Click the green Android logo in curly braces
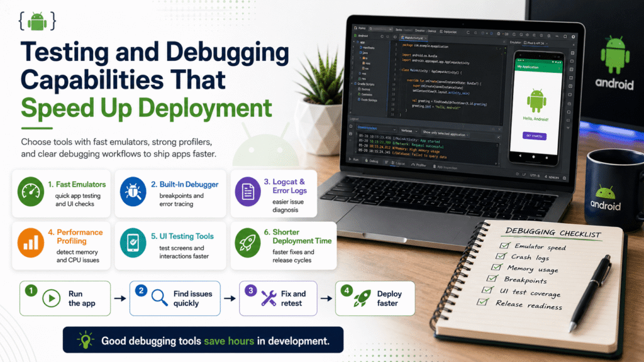 coord(37,21)
